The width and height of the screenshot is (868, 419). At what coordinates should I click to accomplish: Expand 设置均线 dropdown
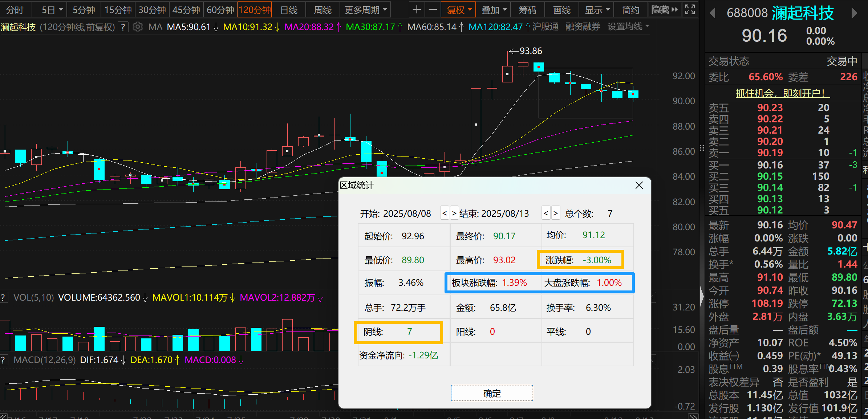628,27
